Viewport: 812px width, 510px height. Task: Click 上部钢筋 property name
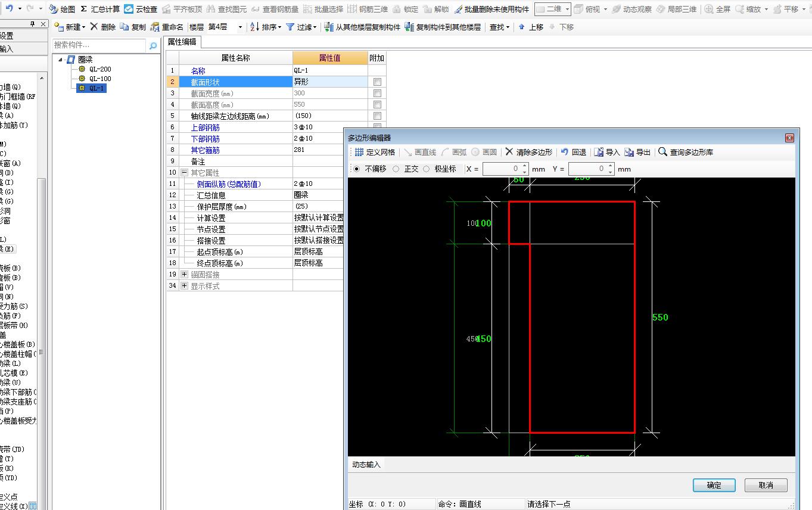205,128
